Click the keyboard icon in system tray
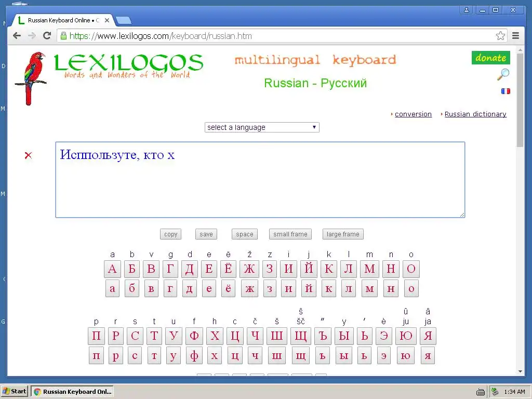This screenshot has width=532, height=399. pos(481,392)
